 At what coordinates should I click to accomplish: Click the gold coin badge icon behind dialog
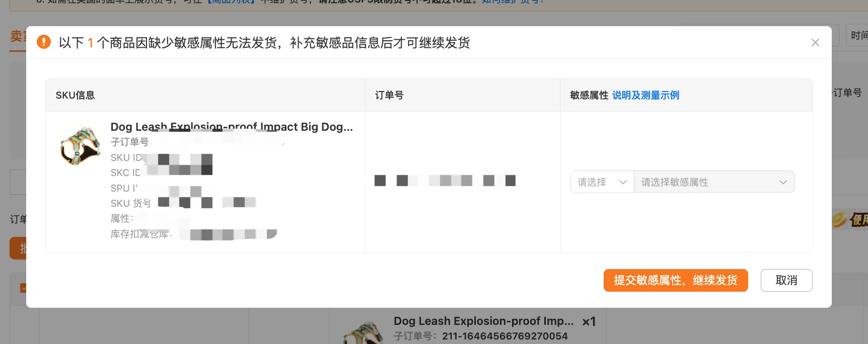coord(839,219)
